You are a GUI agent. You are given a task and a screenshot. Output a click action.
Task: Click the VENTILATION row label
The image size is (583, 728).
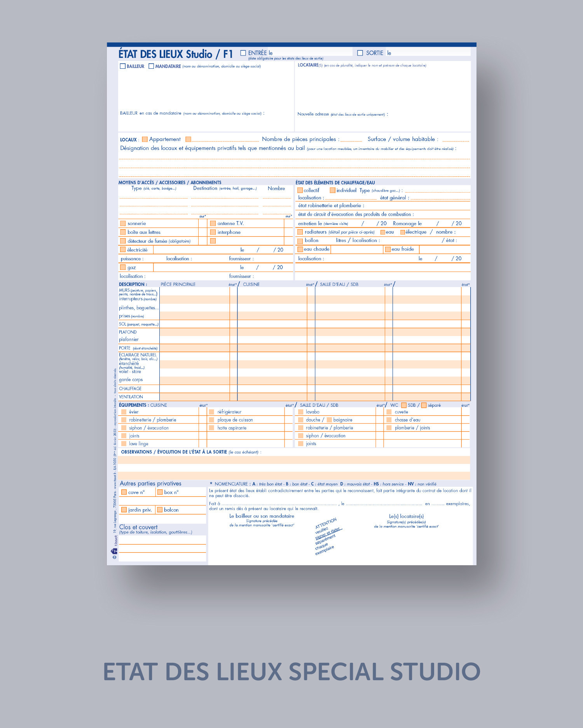[x=131, y=397]
